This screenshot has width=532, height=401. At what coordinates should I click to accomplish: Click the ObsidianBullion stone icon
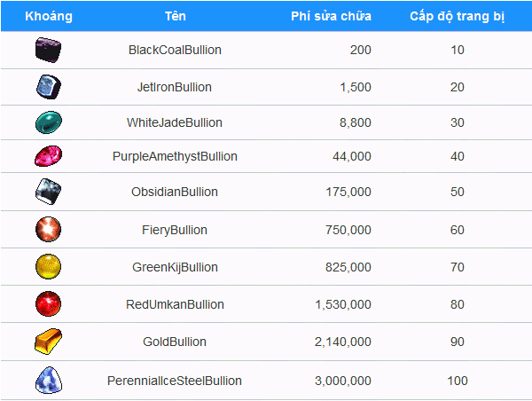(x=49, y=192)
